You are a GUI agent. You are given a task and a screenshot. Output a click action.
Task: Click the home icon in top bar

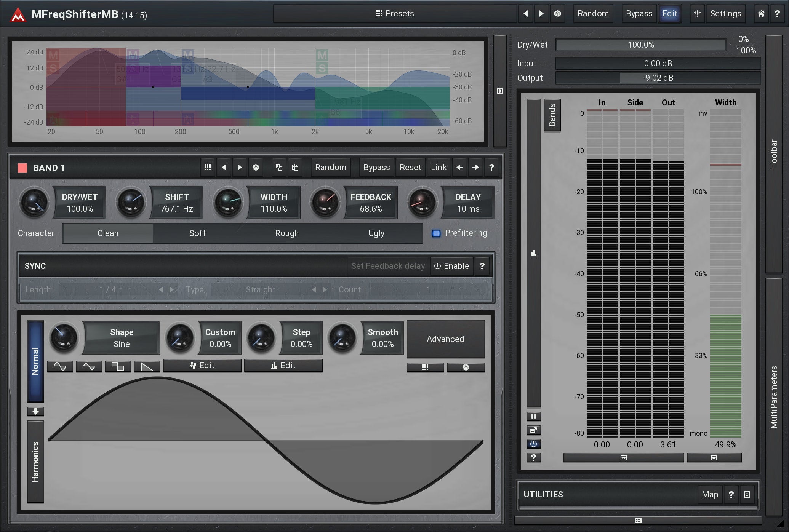coord(761,14)
